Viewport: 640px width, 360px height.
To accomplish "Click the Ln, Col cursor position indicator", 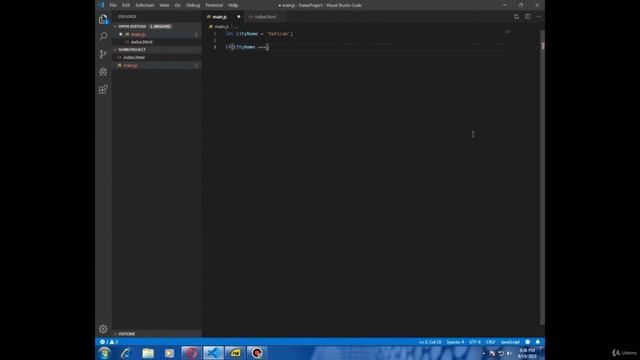I will pyautogui.click(x=430, y=342).
